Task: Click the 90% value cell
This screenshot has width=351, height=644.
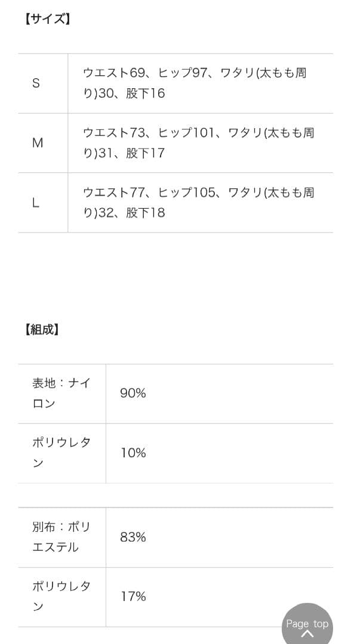Action: point(133,394)
